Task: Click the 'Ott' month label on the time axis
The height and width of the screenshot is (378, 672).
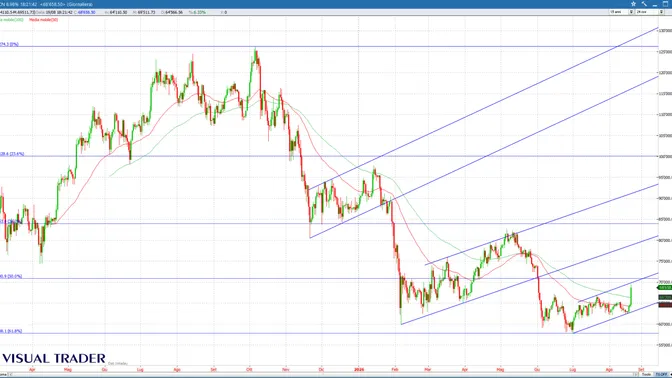Action: tap(250, 369)
